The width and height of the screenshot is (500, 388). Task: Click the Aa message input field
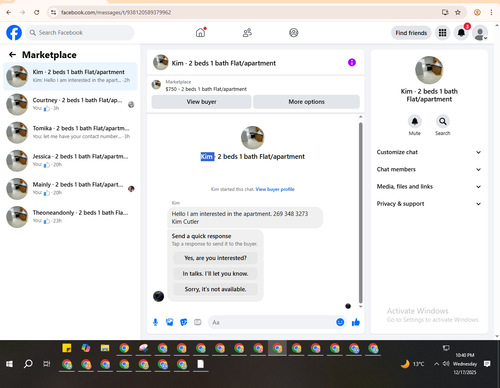pos(272,322)
